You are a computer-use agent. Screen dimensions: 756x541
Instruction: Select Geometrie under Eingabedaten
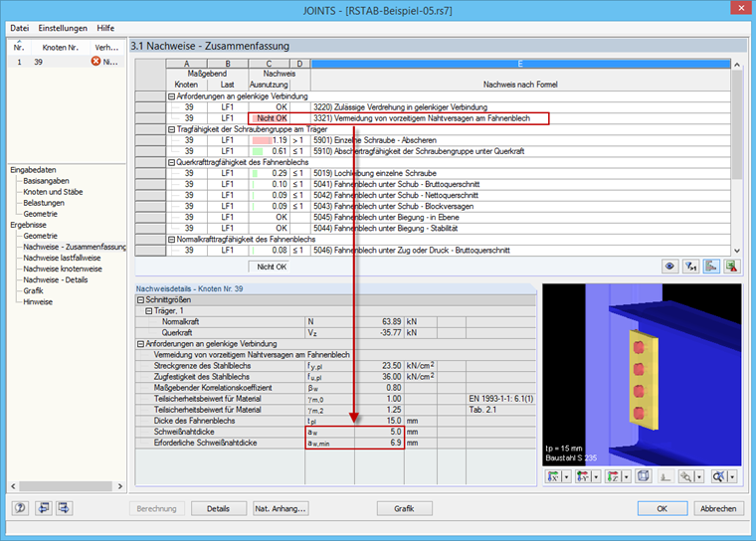[41, 214]
